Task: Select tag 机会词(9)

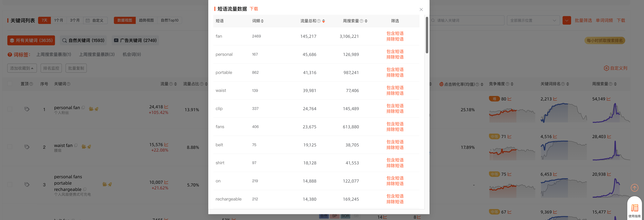Action: tap(132, 54)
